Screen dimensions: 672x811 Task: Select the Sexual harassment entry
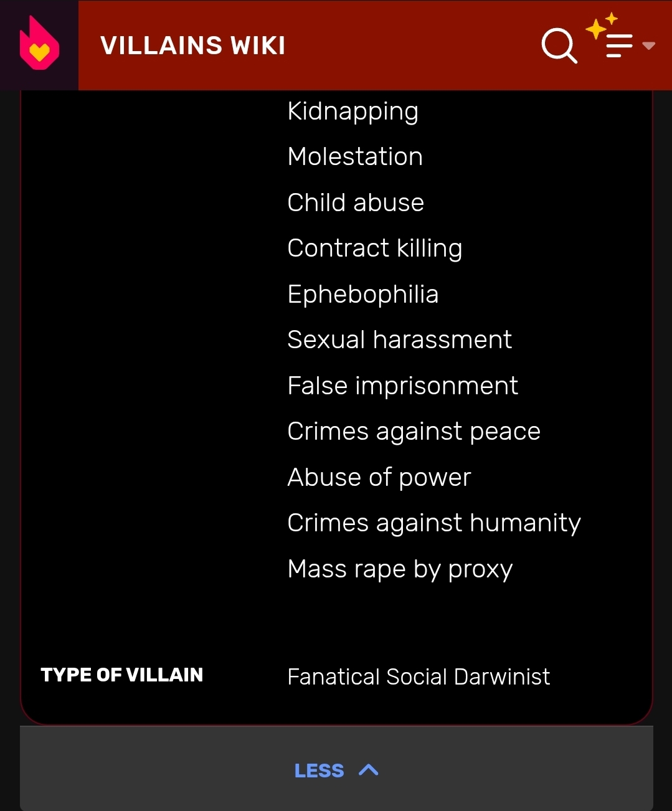399,340
